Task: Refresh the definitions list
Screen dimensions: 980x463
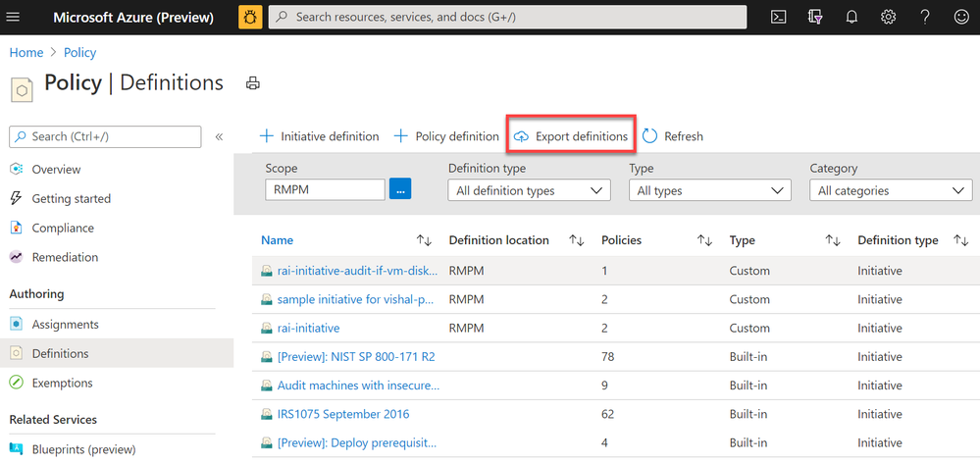Action: click(x=673, y=136)
